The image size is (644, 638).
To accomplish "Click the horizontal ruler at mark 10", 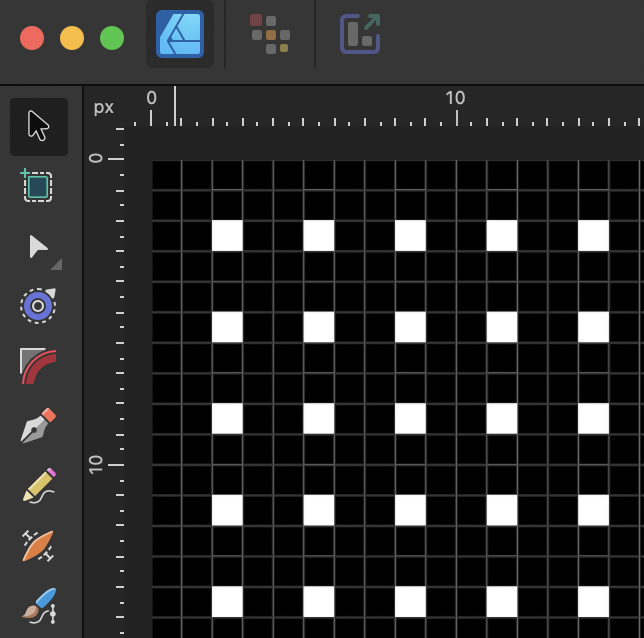I will [455, 98].
